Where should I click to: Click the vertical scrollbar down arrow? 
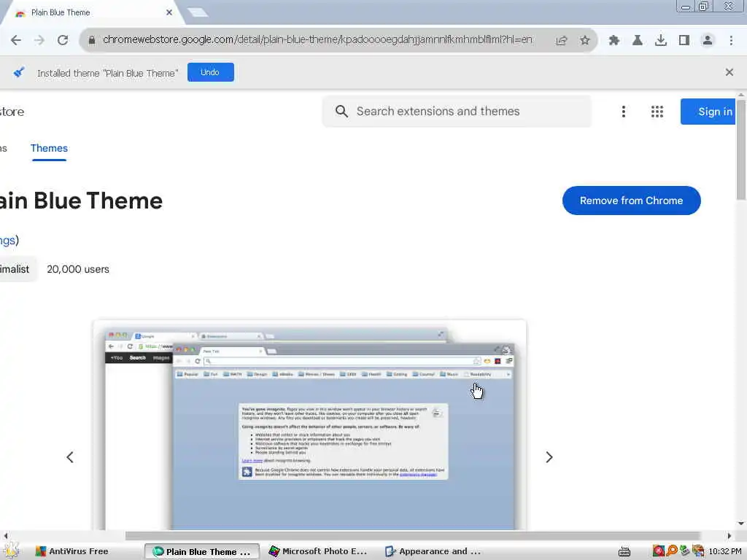coord(741,524)
